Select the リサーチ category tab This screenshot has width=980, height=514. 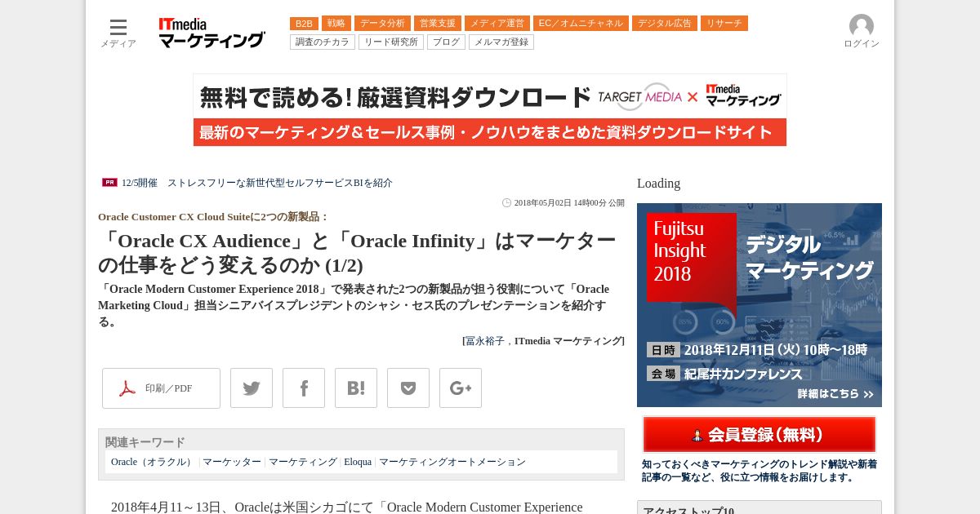724,24
